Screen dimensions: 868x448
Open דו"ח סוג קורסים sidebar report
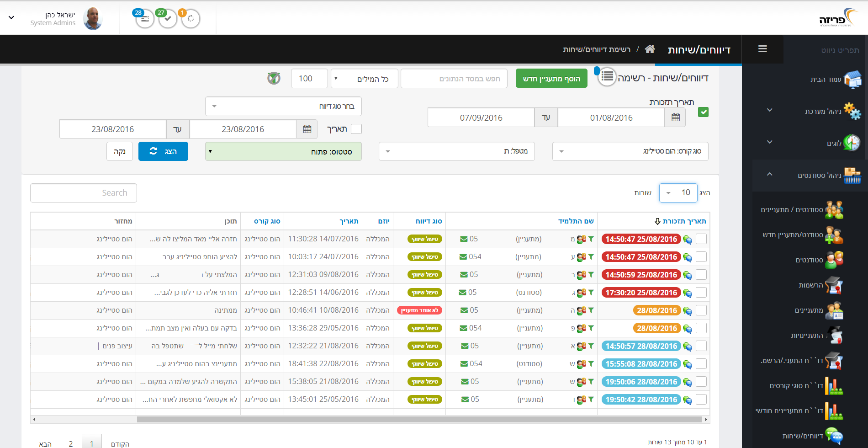coord(807,386)
